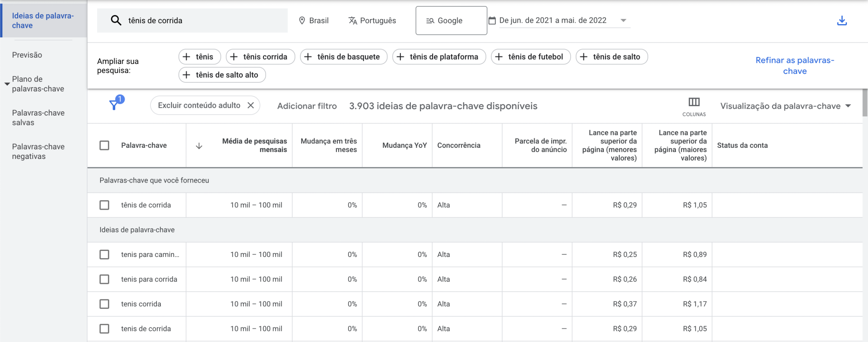Add the tênis corrida suggestion chip
The width and height of the screenshot is (868, 342).
point(260,57)
